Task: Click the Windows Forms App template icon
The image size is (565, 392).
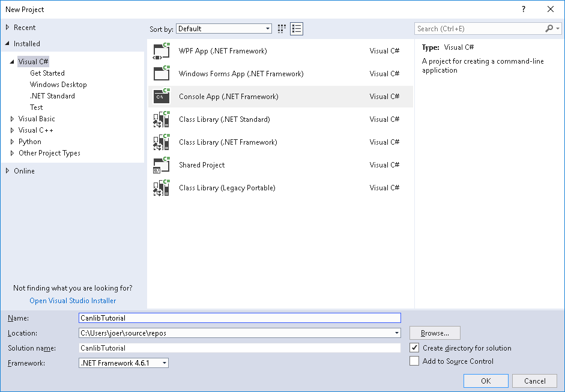Action: (x=161, y=74)
